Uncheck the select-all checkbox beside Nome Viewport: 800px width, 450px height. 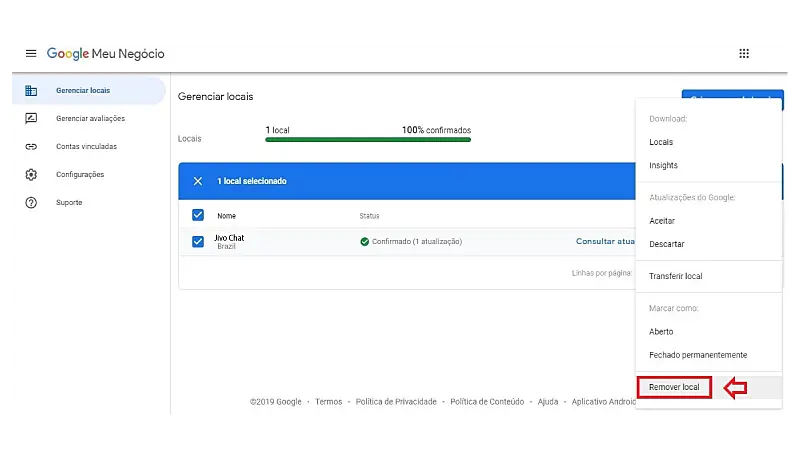point(198,215)
